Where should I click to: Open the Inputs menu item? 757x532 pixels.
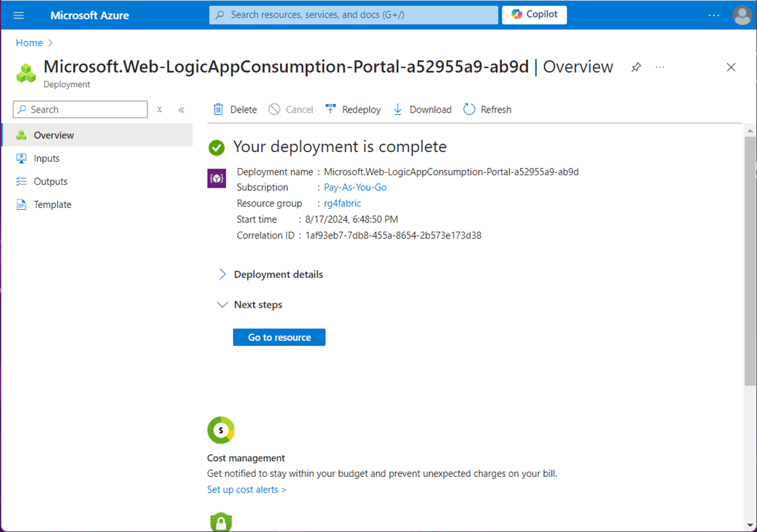pyautogui.click(x=47, y=158)
